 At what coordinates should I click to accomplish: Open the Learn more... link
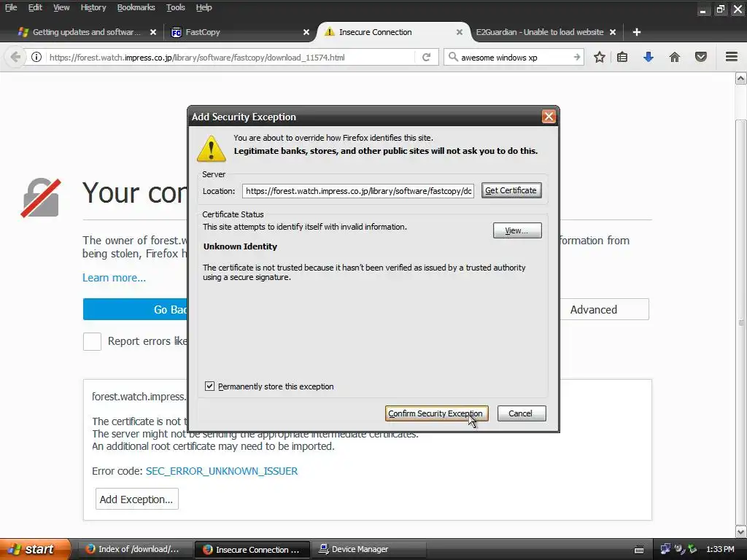point(114,278)
